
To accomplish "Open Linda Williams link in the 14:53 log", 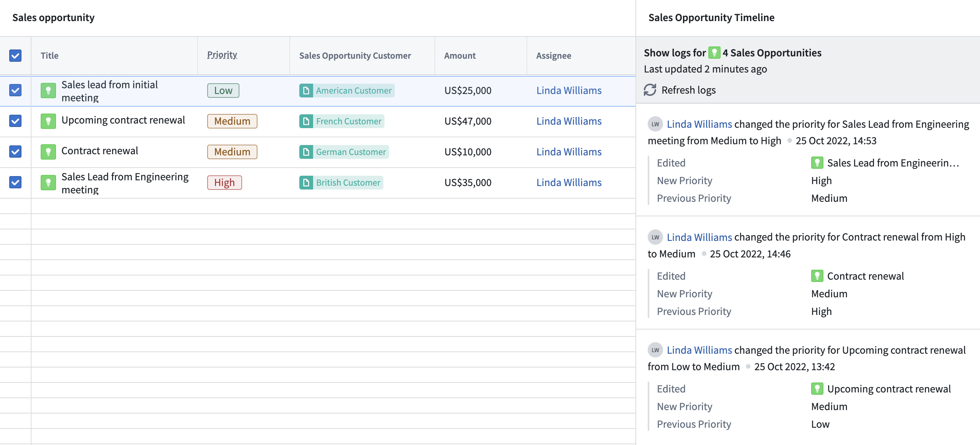I will (x=700, y=124).
